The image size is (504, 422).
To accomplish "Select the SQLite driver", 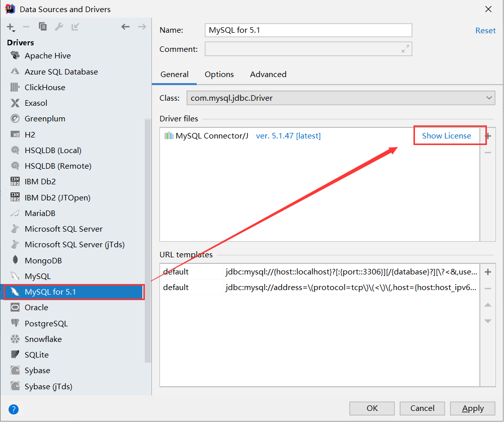I will (x=72, y=355).
